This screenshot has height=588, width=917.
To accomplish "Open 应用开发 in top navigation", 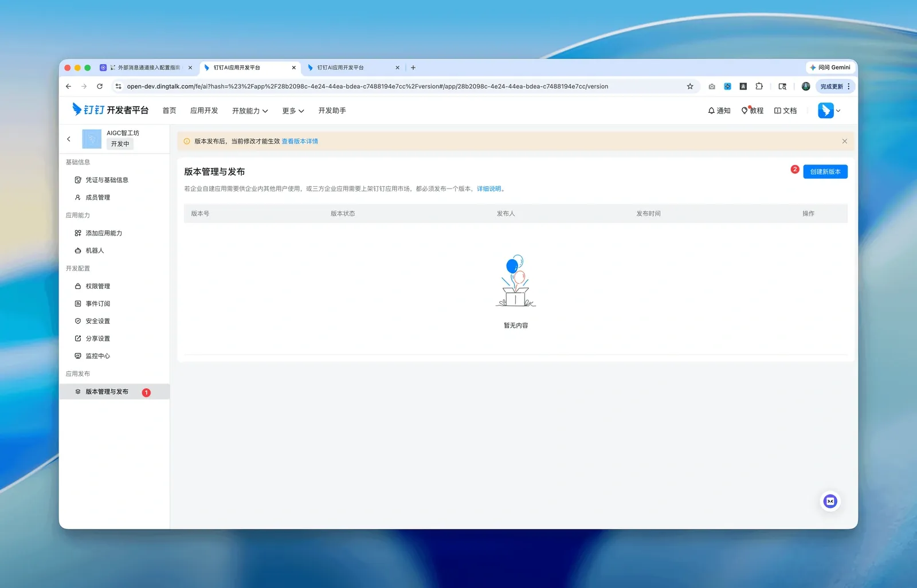I will [204, 111].
